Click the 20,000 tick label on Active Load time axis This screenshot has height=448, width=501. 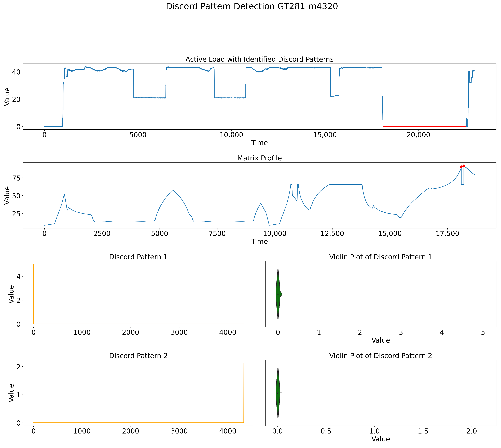coord(418,135)
